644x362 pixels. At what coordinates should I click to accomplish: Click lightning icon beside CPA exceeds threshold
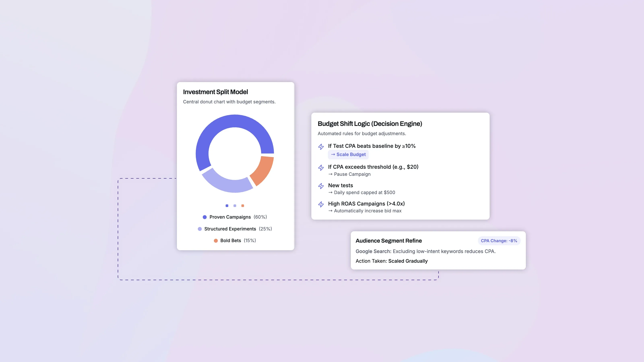point(321,168)
